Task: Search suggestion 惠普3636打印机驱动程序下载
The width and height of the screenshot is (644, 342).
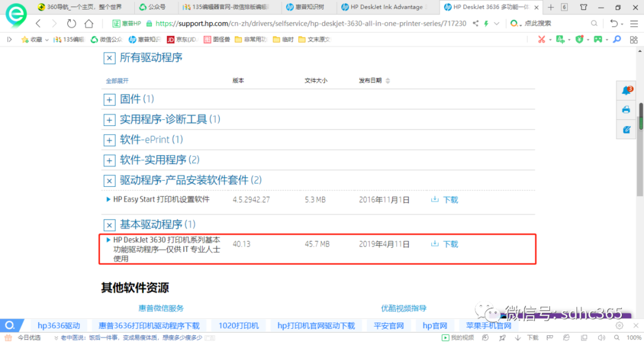Action: 149,325
